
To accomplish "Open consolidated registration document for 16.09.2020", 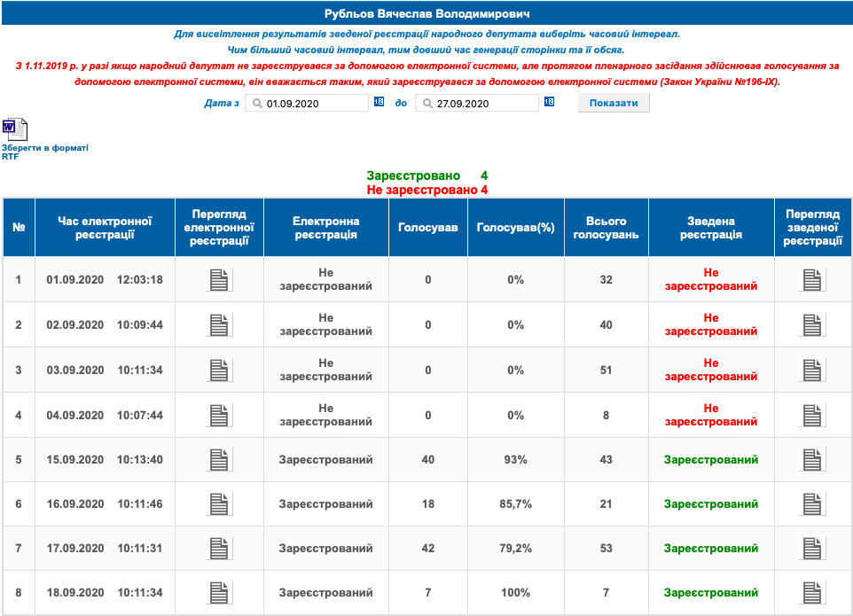I will pos(812,504).
